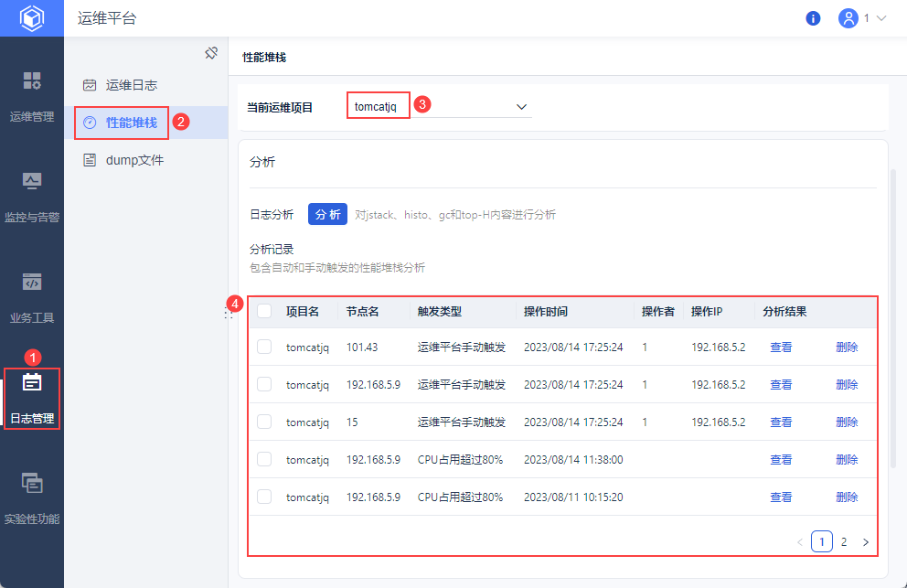Screen dimensions: 907x588
Task: Check the row with node 101.43
Action: 264,347
